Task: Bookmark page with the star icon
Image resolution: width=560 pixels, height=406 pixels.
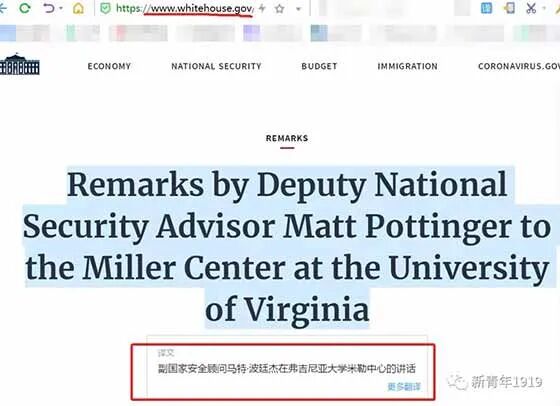Action: [x=279, y=9]
